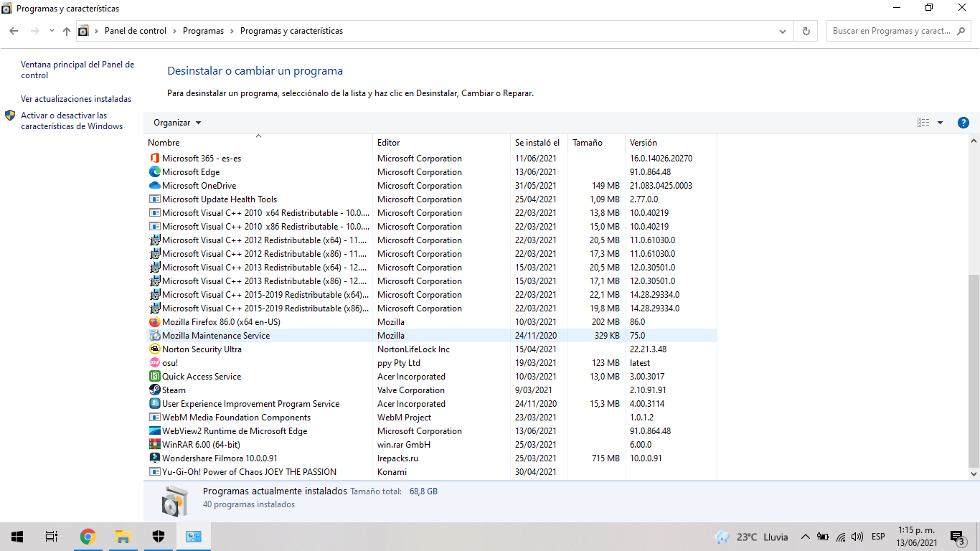Screen dimensions: 980x551
Task: Click the Panel de control breadcrumb
Action: click(136, 31)
